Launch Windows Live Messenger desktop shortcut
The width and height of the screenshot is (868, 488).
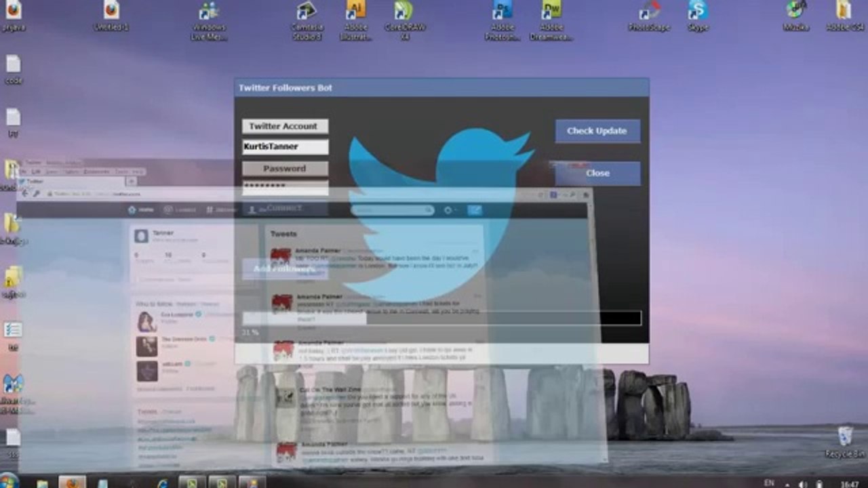click(x=209, y=20)
